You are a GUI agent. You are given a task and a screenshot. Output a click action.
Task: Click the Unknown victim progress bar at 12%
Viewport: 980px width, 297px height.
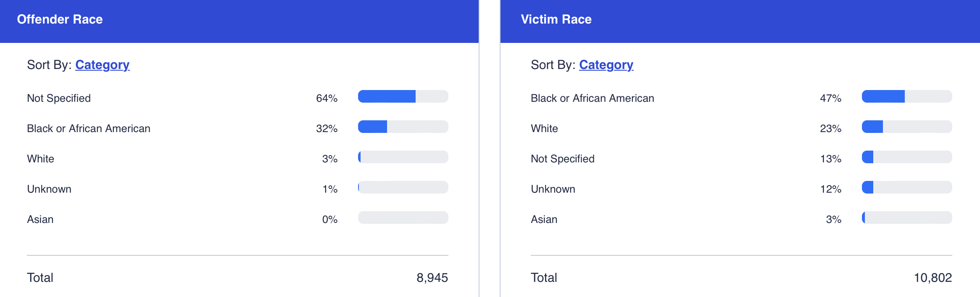click(906, 187)
